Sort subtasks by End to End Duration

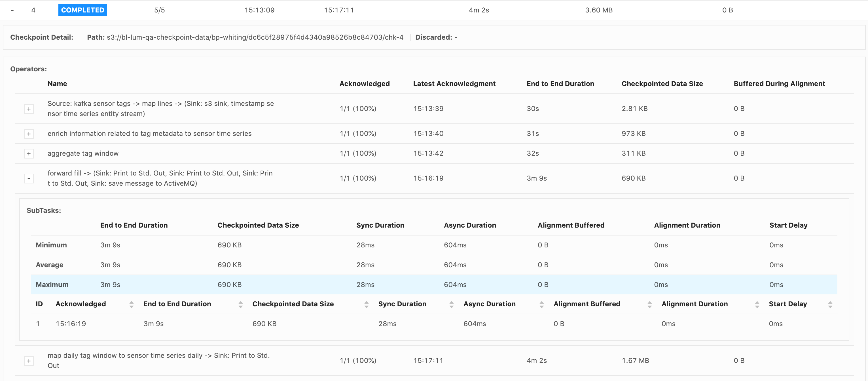point(240,304)
